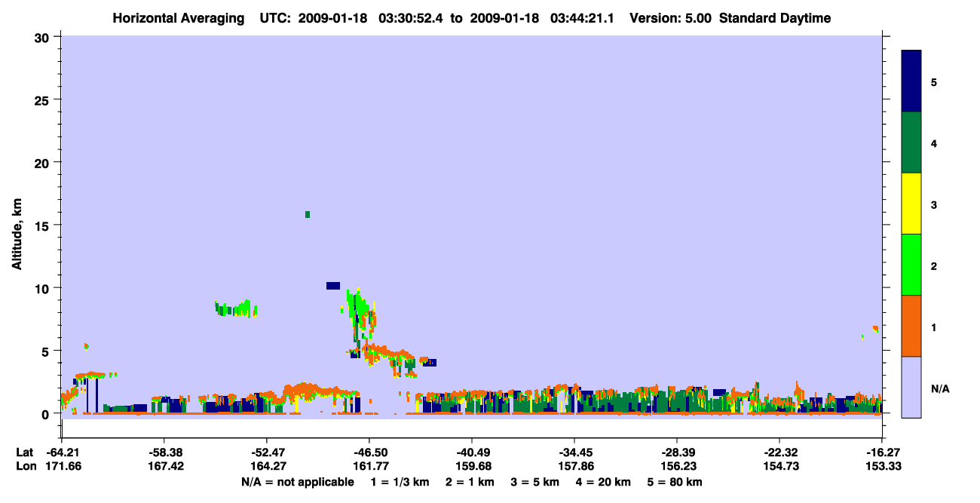Click latitude value -22.32

point(779,452)
